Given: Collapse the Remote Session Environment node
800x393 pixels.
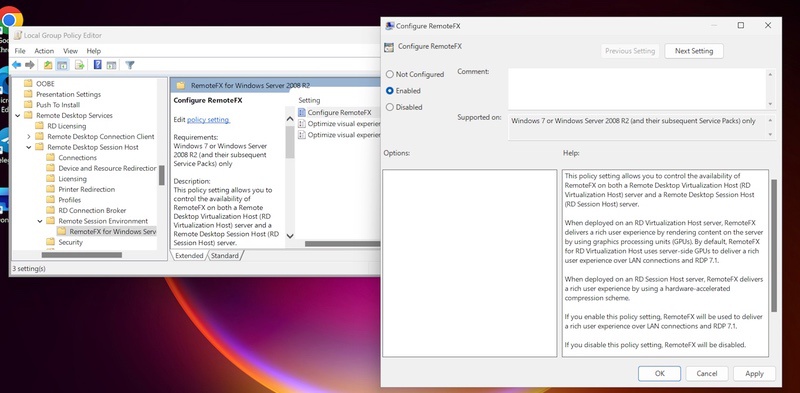Looking at the screenshot, I should 40,221.
